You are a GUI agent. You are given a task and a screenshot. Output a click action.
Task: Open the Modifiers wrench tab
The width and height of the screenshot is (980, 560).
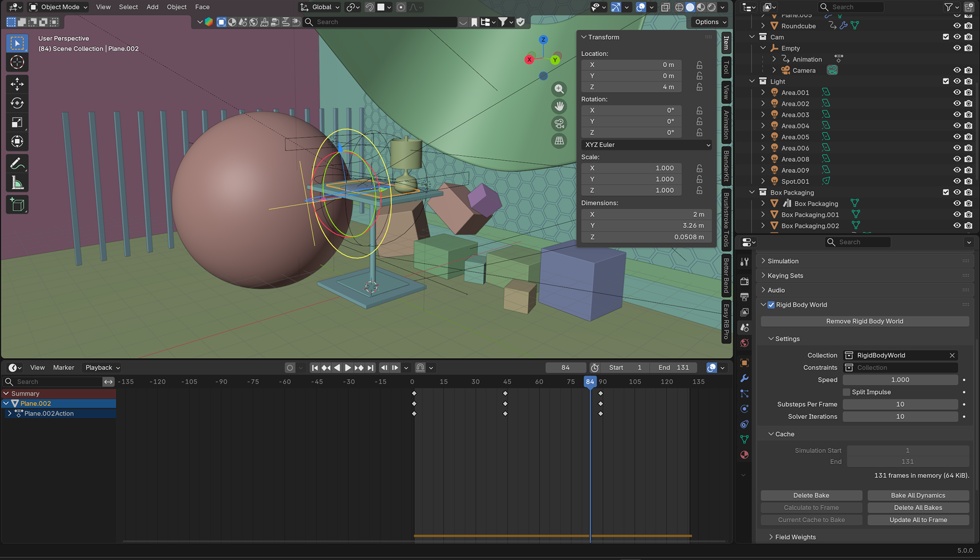[x=744, y=378]
